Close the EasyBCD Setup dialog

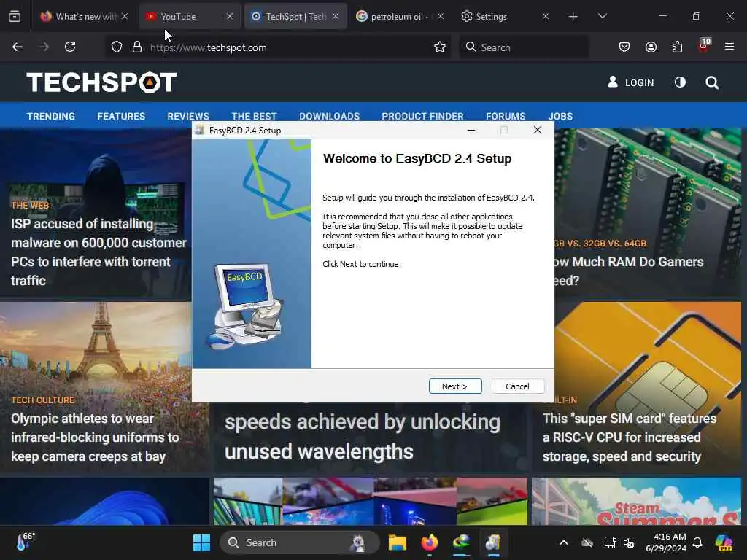point(538,130)
